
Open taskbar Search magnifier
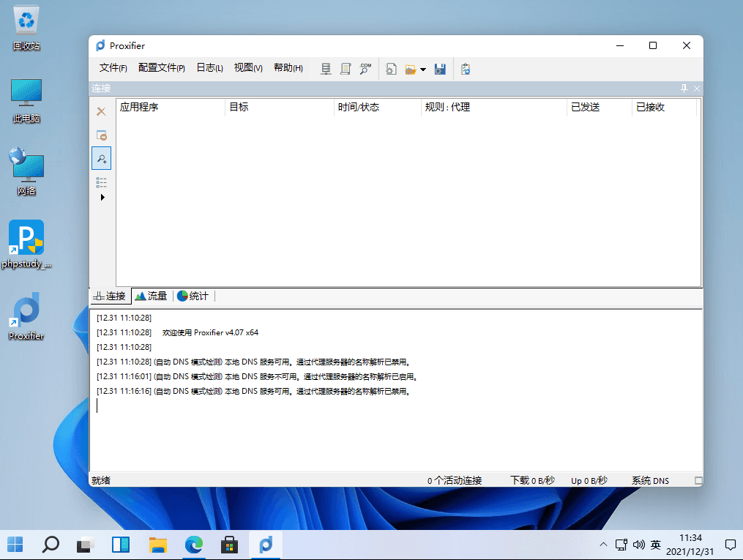click(x=51, y=545)
